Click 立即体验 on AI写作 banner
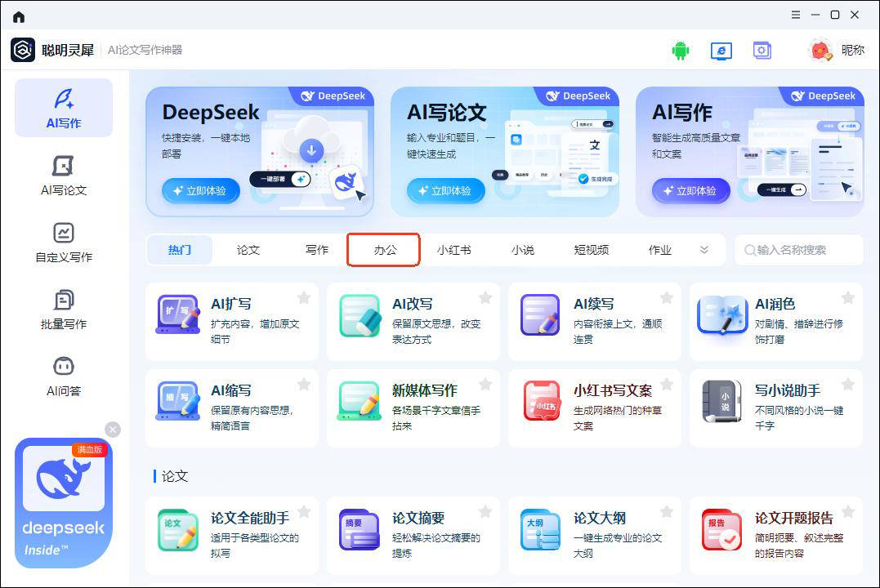This screenshot has height=588, width=880. point(691,190)
